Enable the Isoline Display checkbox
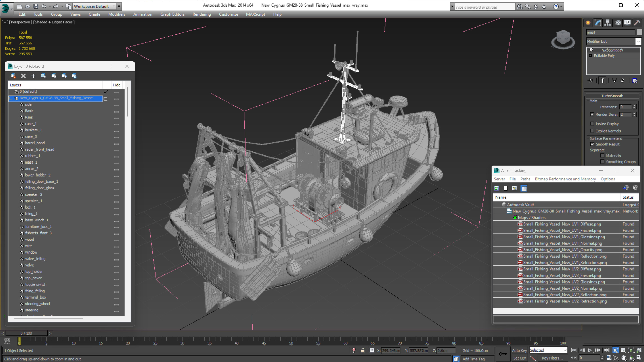The height and width of the screenshot is (362, 644). tap(592, 124)
